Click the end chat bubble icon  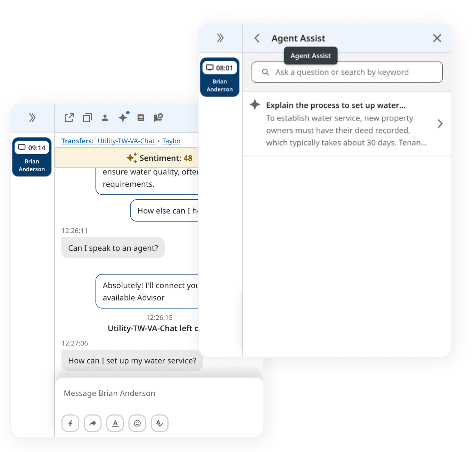[x=158, y=118]
